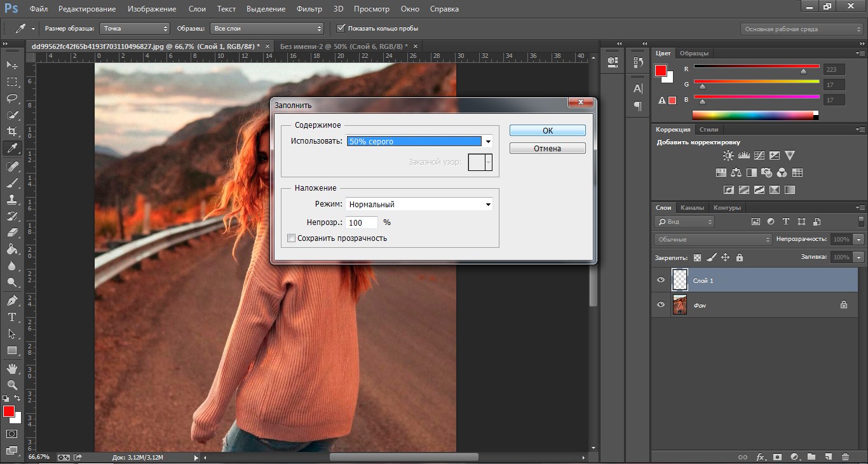Enable the Сохранить прозрачность checkbox
868x464 pixels.
click(292, 238)
